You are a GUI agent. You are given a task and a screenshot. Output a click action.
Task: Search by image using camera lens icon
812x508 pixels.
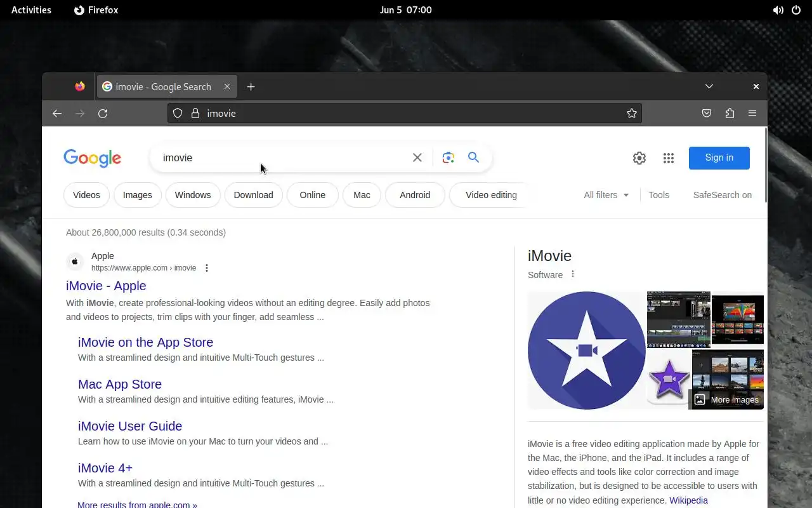point(448,157)
